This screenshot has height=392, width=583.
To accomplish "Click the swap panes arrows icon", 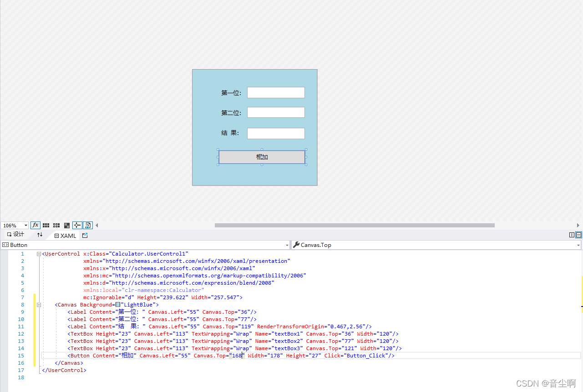I will point(40,235).
